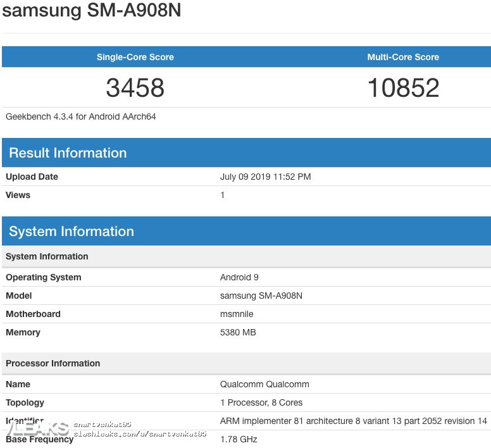Click the Views count value '1'
The image size is (491, 448).
click(x=222, y=195)
